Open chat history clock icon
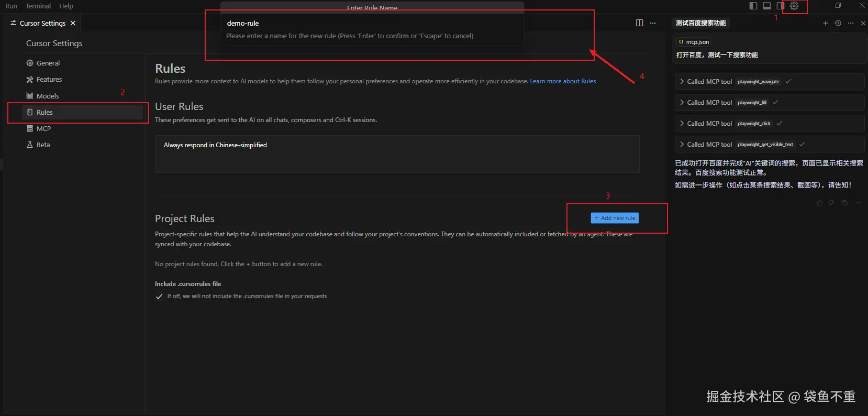Image resolution: width=868 pixels, height=416 pixels. pyautogui.click(x=838, y=23)
